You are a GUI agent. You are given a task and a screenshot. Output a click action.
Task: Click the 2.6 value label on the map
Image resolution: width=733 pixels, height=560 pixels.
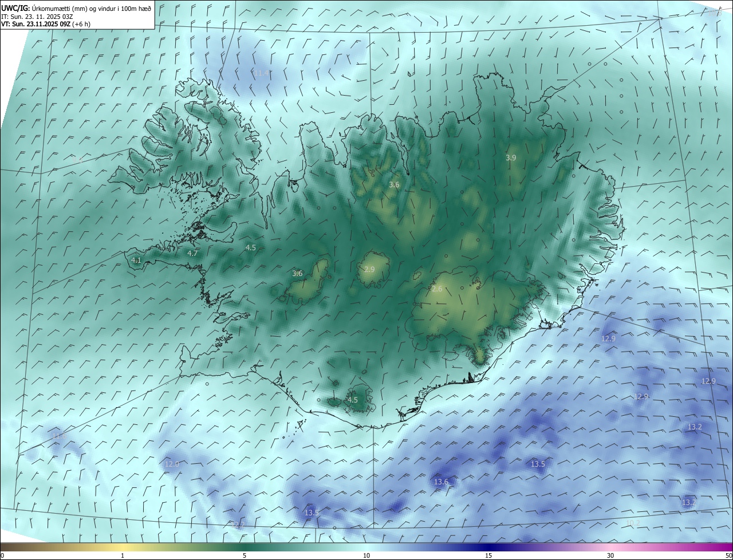pos(437,289)
